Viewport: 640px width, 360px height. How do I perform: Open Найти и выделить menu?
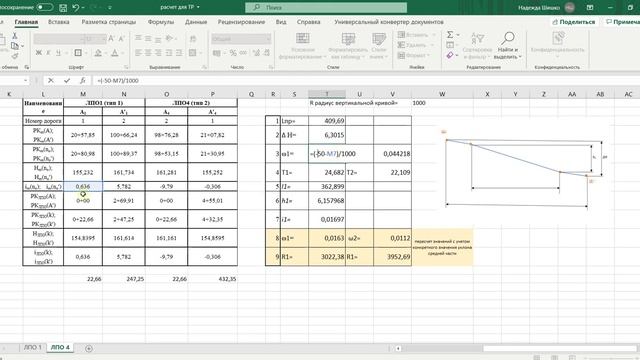click(x=508, y=45)
